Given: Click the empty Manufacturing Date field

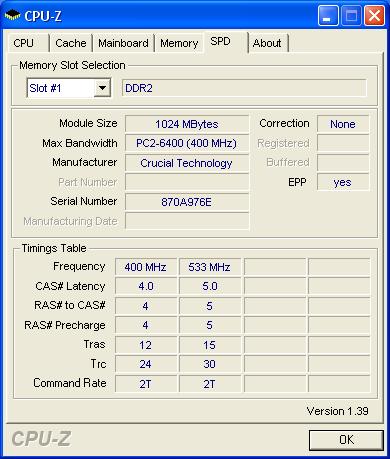Looking at the screenshot, I should click(187, 221).
